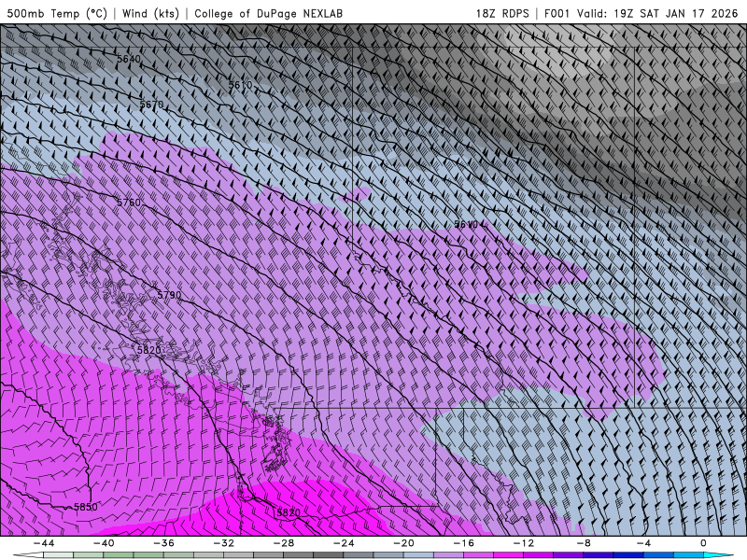The width and height of the screenshot is (747, 560).
Task: Click the 5760 height contour label
Action: click(x=129, y=203)
